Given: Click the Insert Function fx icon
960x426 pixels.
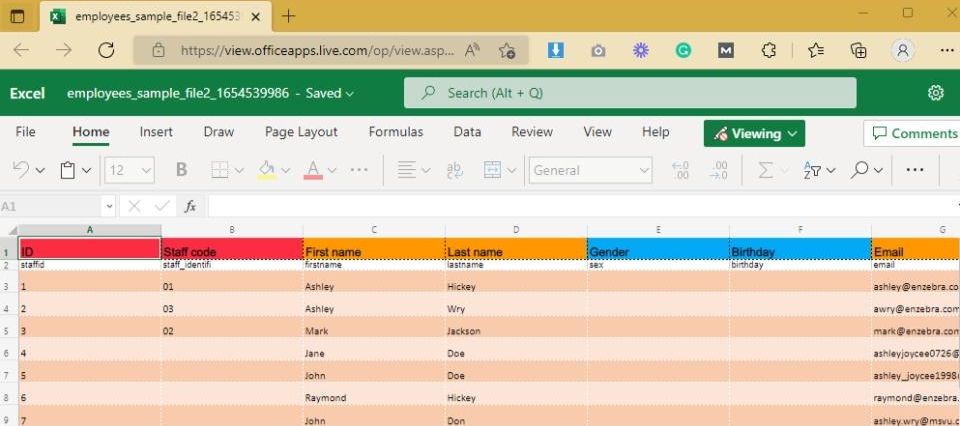Looking at the screenshot, I should point(190,206).
